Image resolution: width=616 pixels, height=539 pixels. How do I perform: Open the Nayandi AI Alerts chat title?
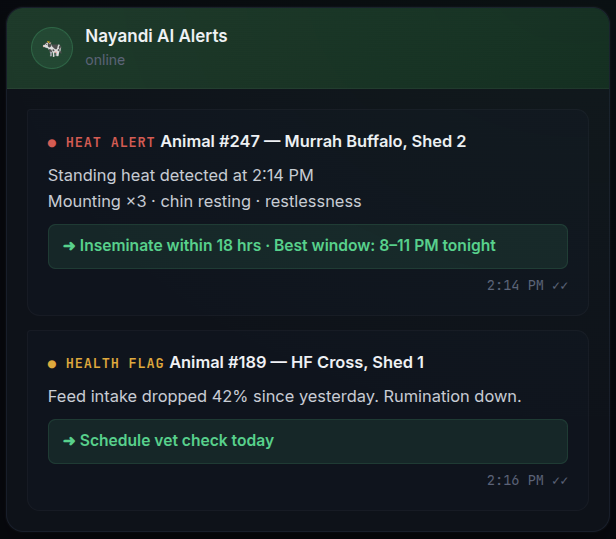pos(156,36)
